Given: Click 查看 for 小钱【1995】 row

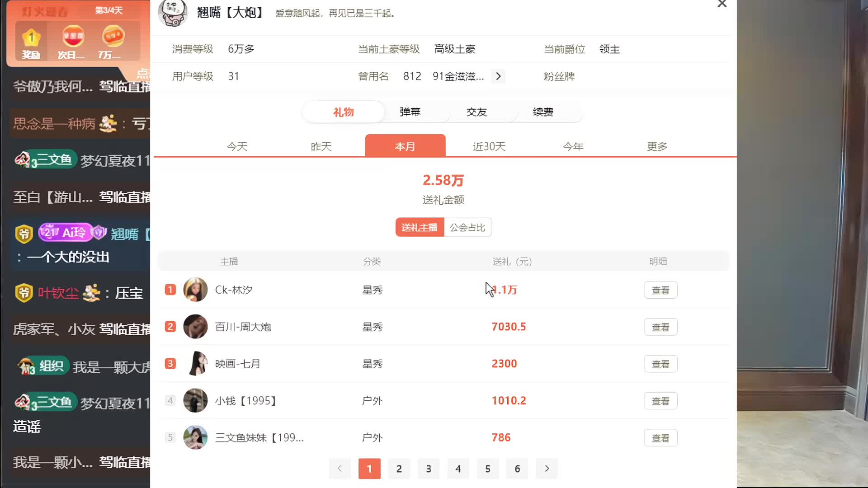Looking at the screenshot, I should click(x=660, y=401).
